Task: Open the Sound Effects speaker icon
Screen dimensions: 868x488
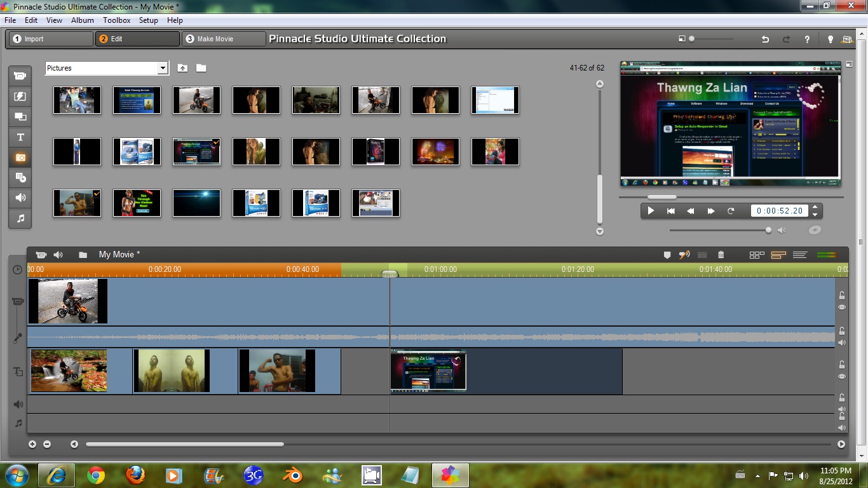Action: coord(20,198)
